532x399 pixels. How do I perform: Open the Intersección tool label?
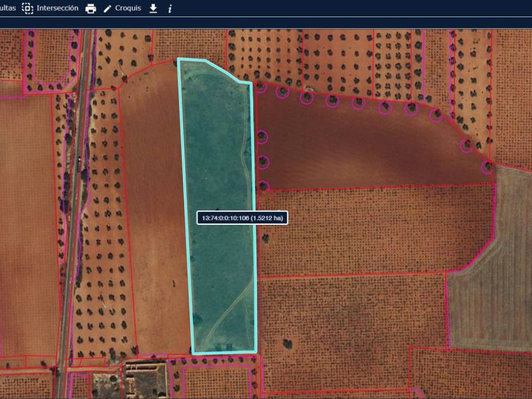point(58,8)
